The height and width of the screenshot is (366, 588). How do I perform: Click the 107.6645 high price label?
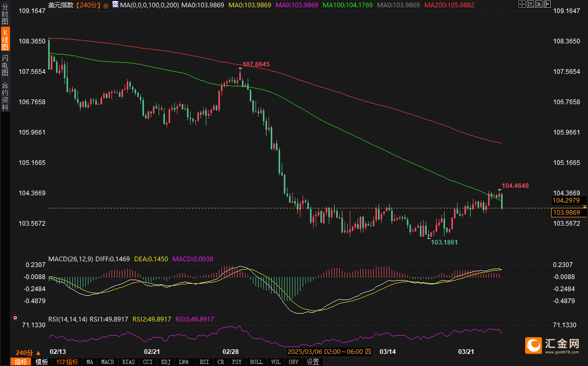[x=256, y=64]
